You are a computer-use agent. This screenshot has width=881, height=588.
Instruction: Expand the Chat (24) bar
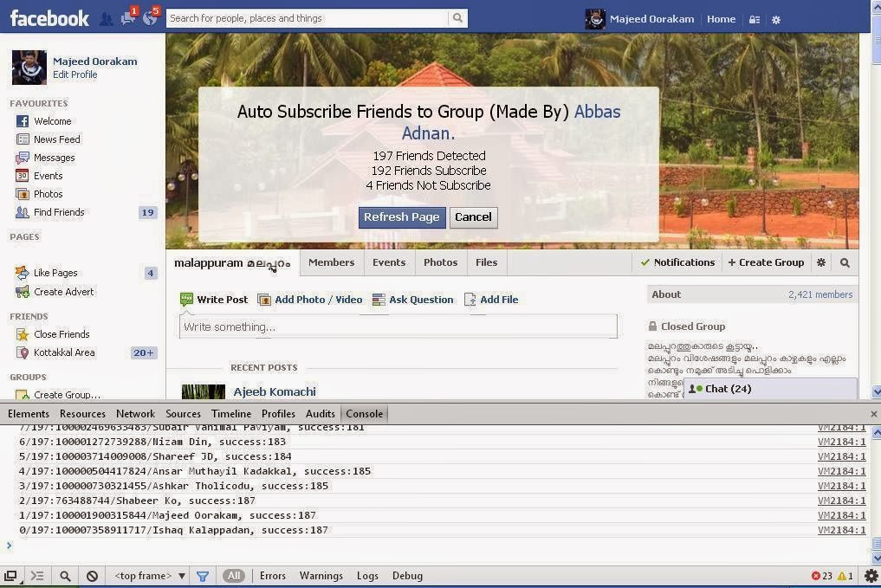click(x=770, y=389)
